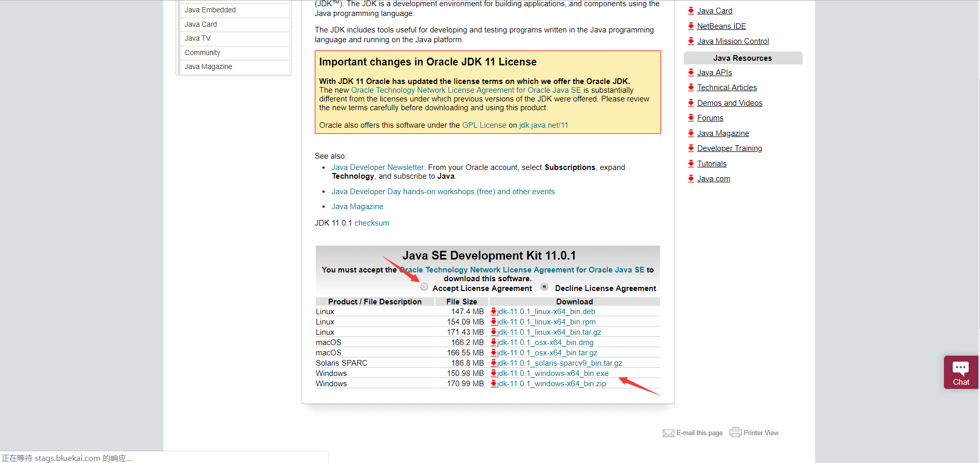
Task: Click download arrow icon for windows-x64_bin.zip
Action: click(x=494, y=384)
